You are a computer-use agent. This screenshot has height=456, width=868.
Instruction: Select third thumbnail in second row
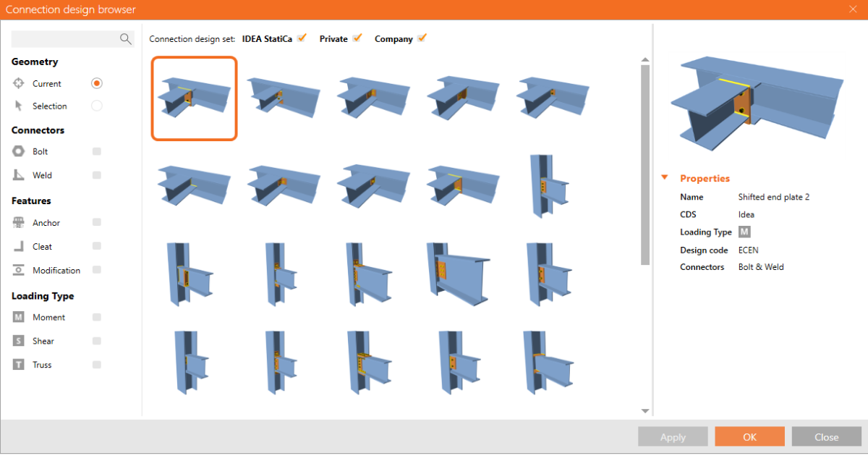(x=373, y=186)
